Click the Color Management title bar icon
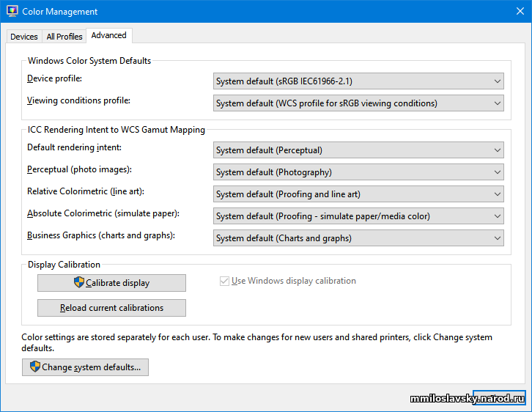532x412 pixels. 12,11
